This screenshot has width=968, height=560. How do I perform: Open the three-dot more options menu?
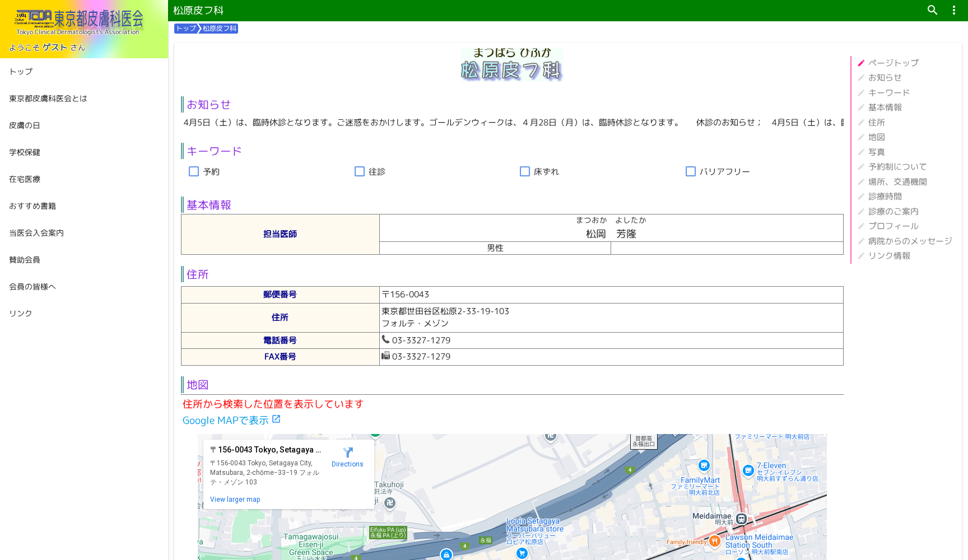(953, 10)
